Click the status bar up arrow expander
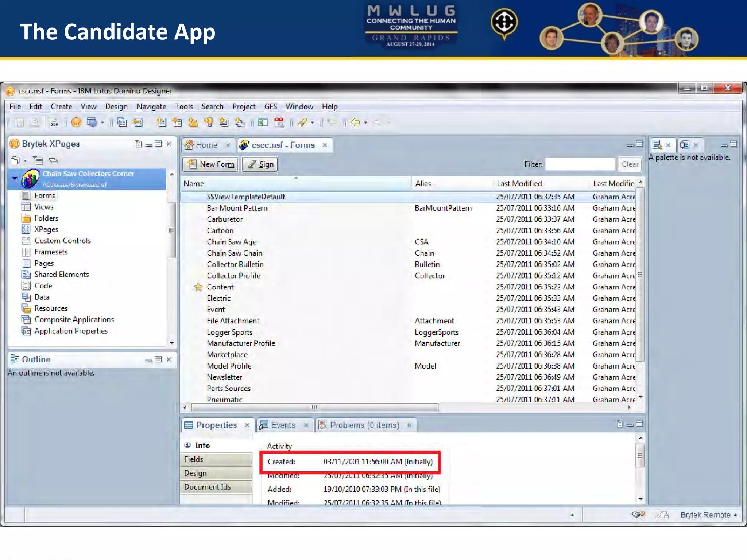The image size is (747, 560). tap(572, 515)
